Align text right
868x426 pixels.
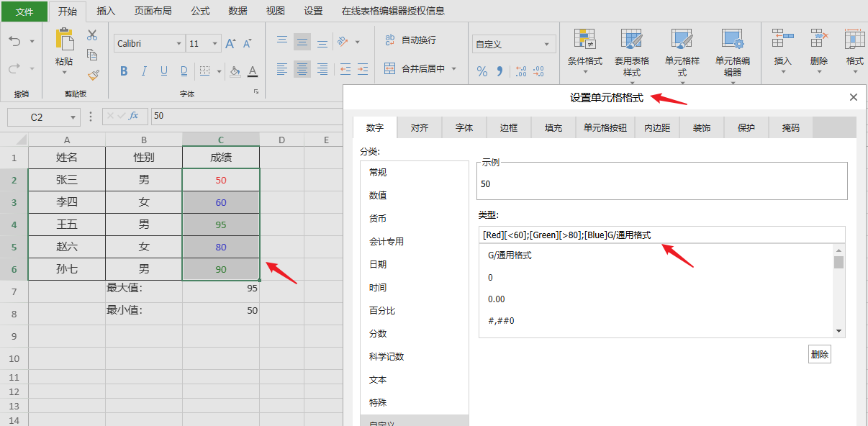point(322,69)
